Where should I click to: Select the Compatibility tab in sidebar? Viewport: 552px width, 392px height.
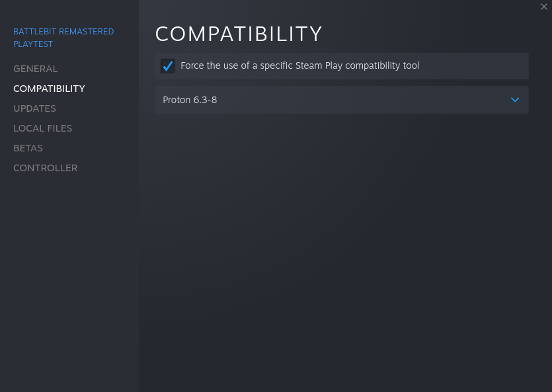point(49,89)
